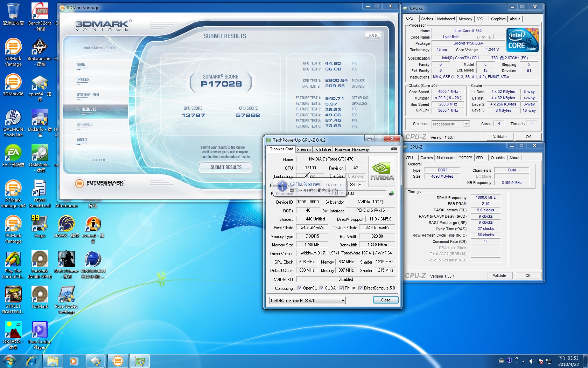Toggle the PhysX checkbox in GPU-Z
Image resolution: width=588 pixels, height=368 pixels.
pos(341,288)
